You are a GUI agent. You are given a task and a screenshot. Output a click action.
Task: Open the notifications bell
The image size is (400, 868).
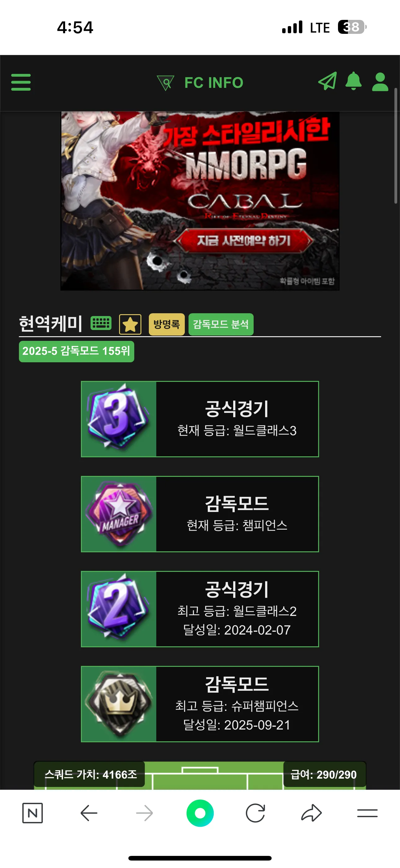tap(353, 81)
